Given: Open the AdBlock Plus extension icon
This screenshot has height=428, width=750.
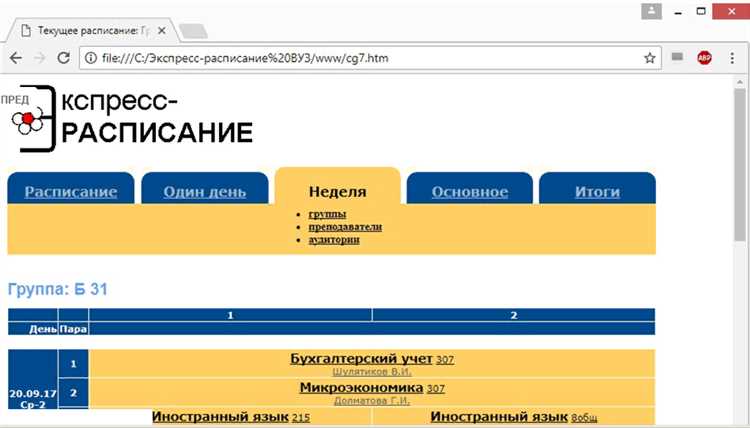Looking at the screenshot, I should tap(704, 58).
